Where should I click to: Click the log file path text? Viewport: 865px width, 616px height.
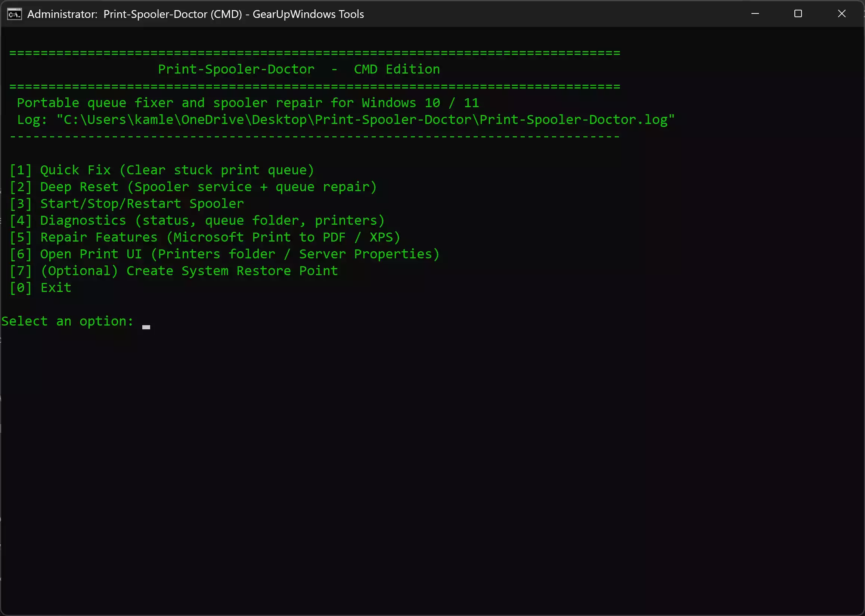[365, 120]
